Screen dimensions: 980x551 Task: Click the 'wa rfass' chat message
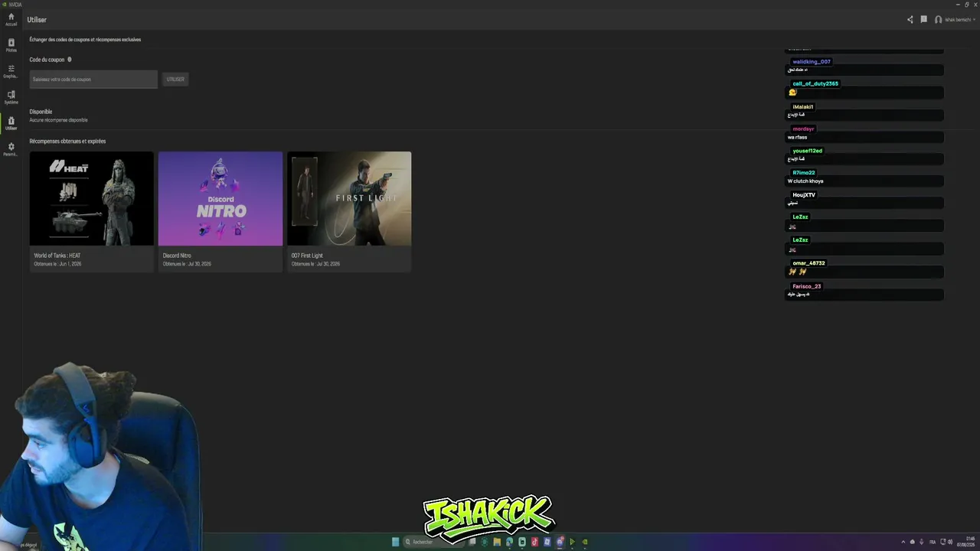tap(797, 138)
